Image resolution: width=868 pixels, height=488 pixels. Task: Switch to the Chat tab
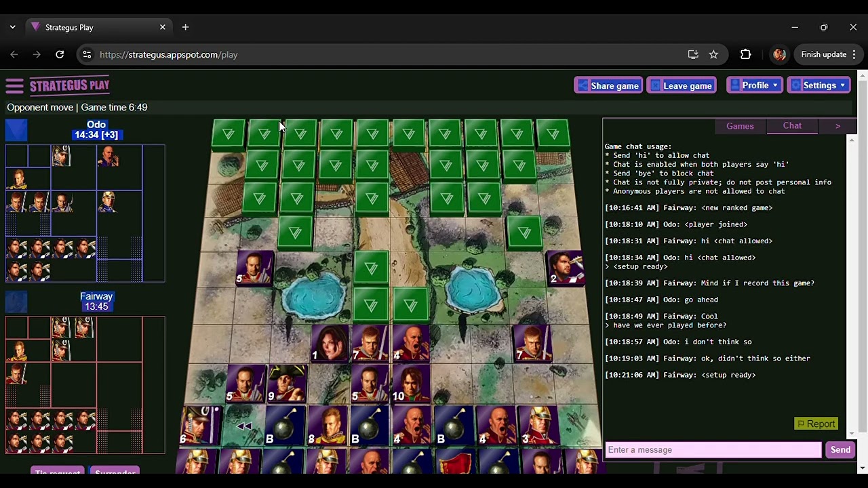pos(792,126)
